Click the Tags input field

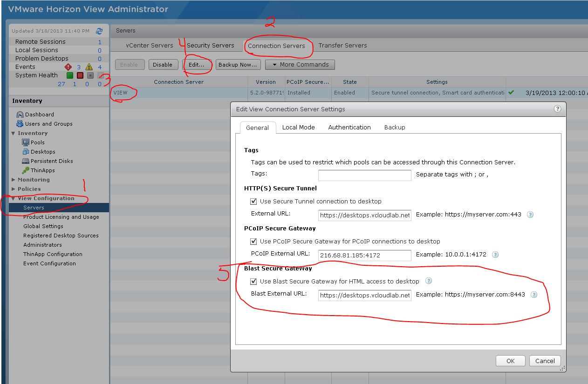point(365,175)
